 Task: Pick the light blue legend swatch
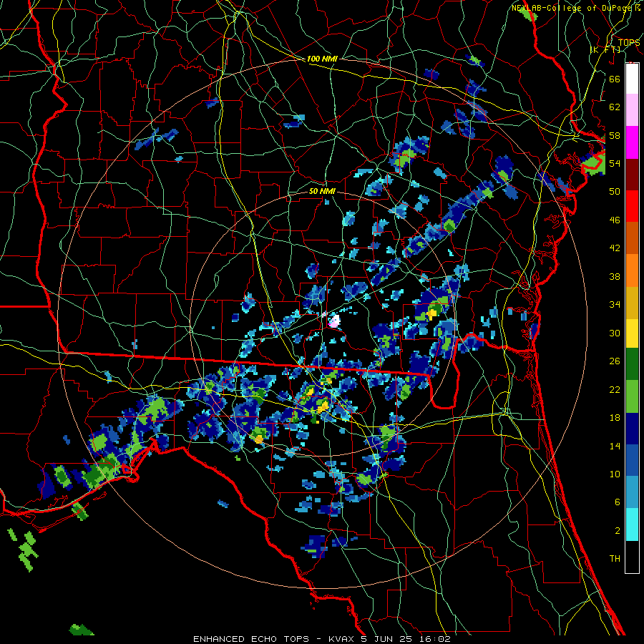click(x=632, y=492)
